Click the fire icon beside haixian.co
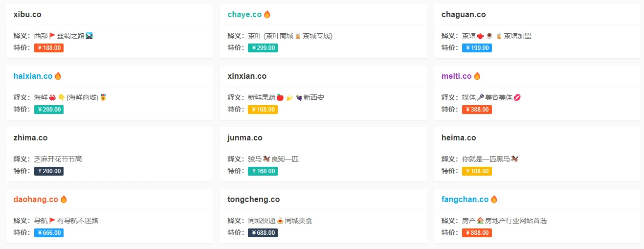This screenshot has height=249, width=644. pyautogui.click(x=58, y=76)
